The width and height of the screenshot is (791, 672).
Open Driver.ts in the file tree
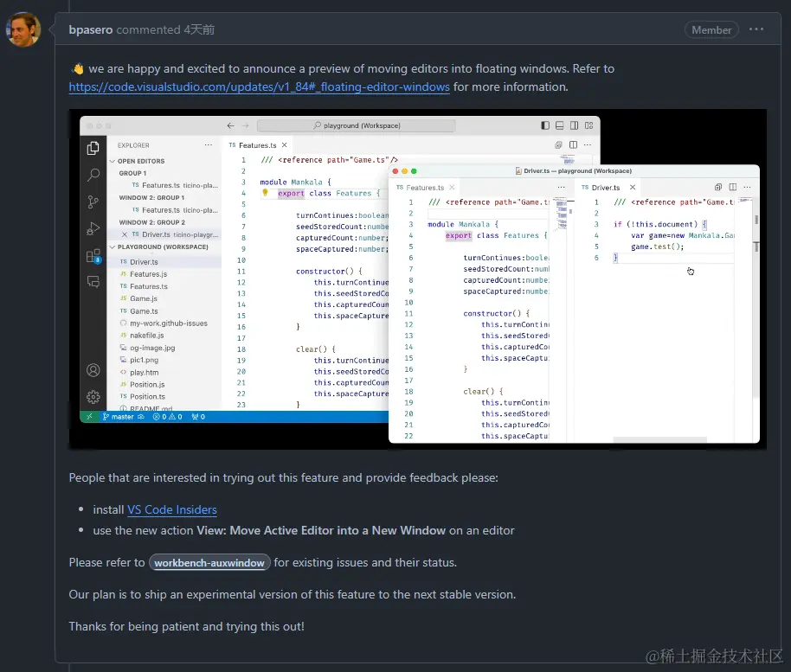tap(164, 262)
